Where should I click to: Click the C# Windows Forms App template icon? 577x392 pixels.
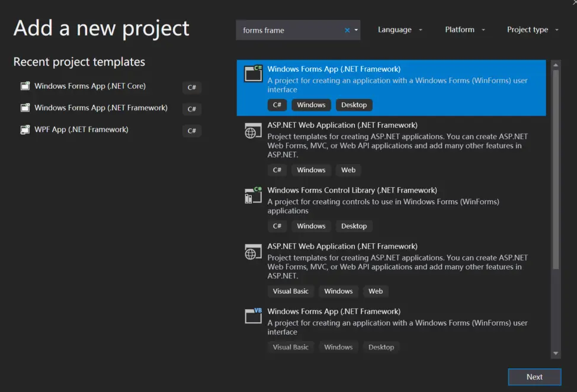[253, 73]
